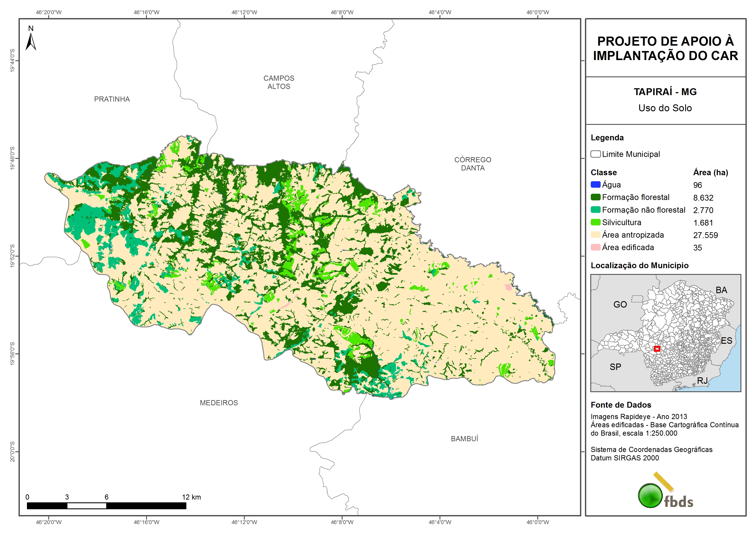The width and height of the screenshot is (756, 534).
Task: Click the CAMPOS ALTOS label on the map
Action: point(279,82)
